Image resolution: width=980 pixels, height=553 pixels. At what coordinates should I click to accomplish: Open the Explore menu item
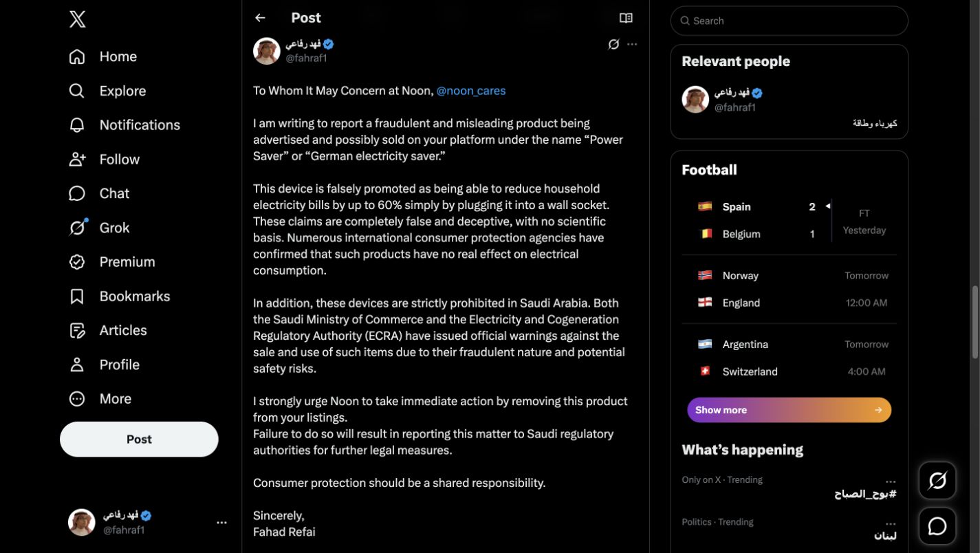(107, 91)
